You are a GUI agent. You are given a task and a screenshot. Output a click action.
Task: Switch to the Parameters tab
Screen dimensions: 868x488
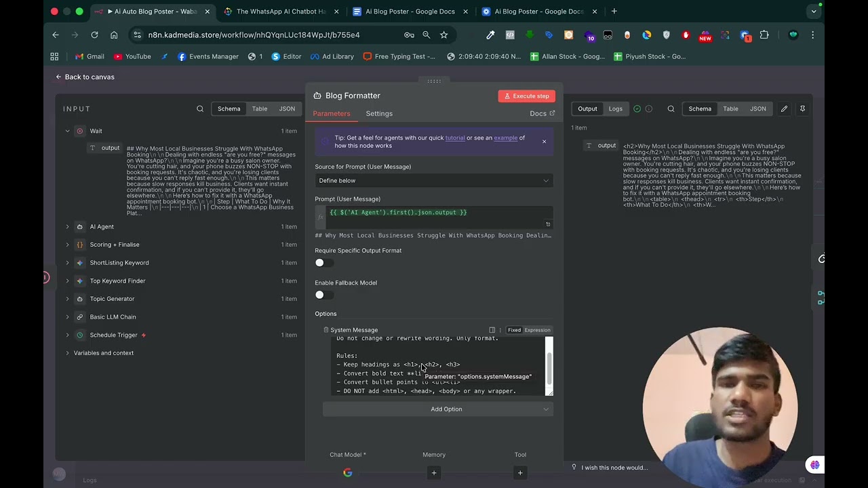pyautogui.click(x=332, y=113)
